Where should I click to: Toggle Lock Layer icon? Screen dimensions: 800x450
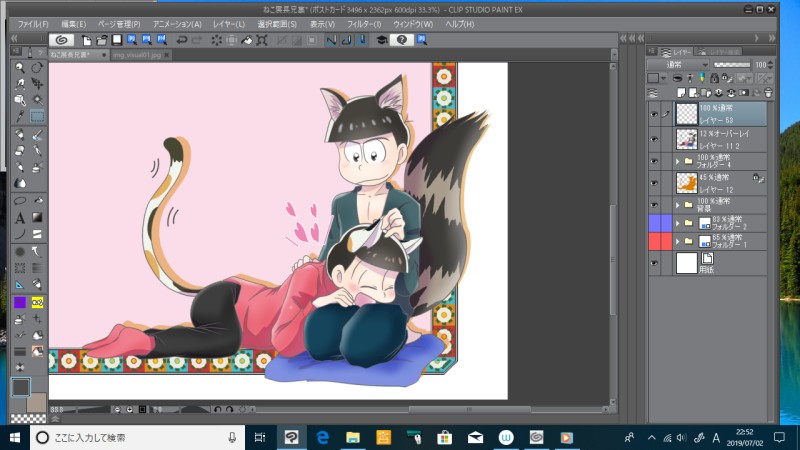click(x=714, y=78)
